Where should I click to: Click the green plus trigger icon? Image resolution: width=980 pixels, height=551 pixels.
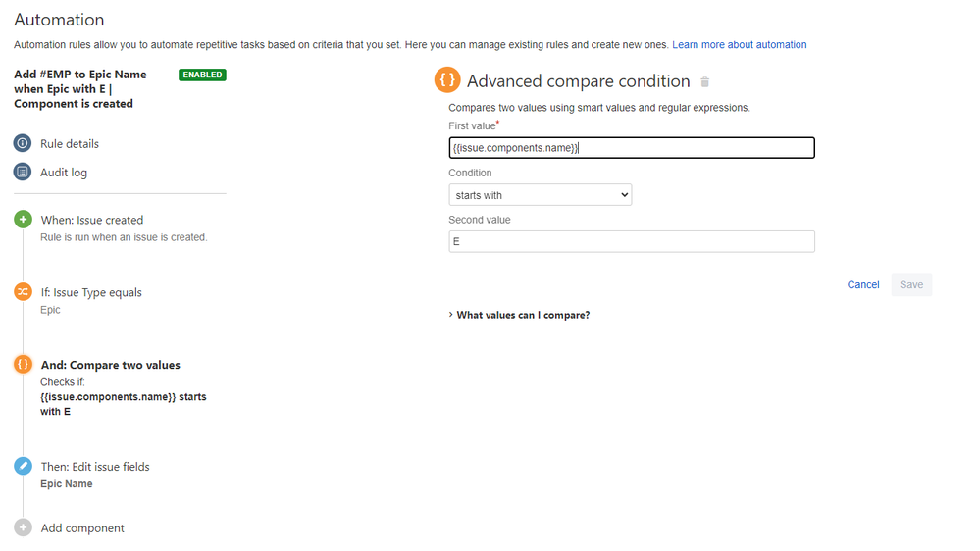(x=23, y=220)
